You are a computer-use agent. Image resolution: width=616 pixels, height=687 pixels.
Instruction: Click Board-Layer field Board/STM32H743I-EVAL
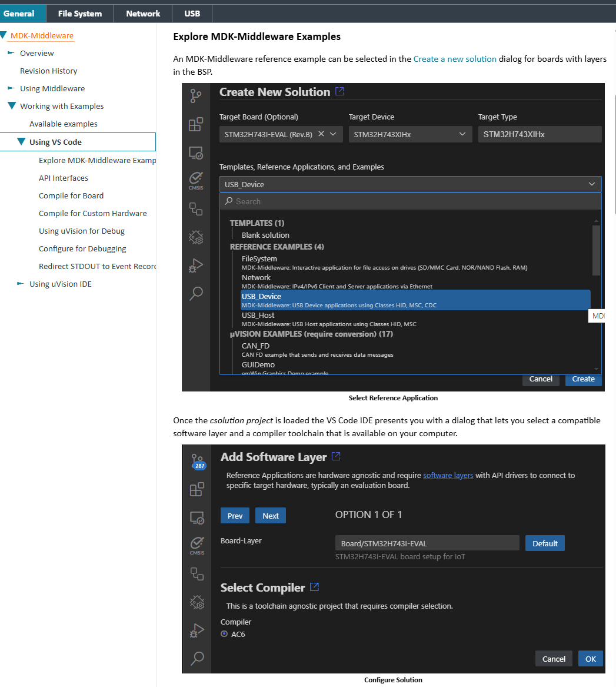point(427,543)
